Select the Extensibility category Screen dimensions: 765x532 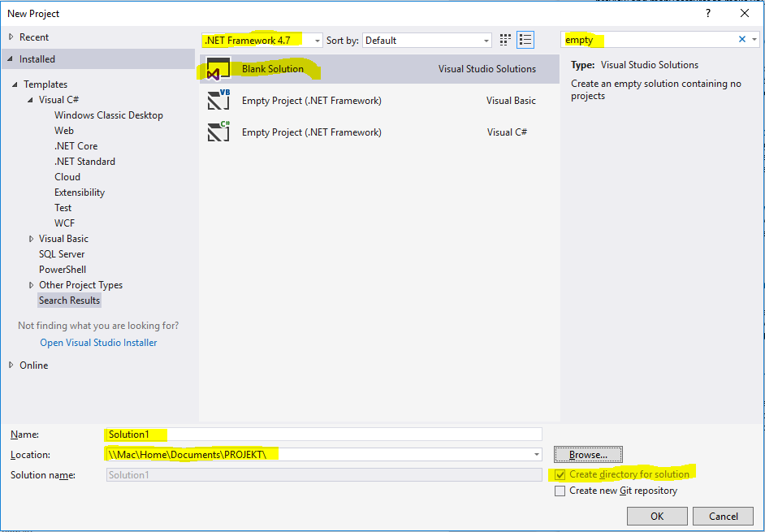pyautogui.click(x=80, y=192)
